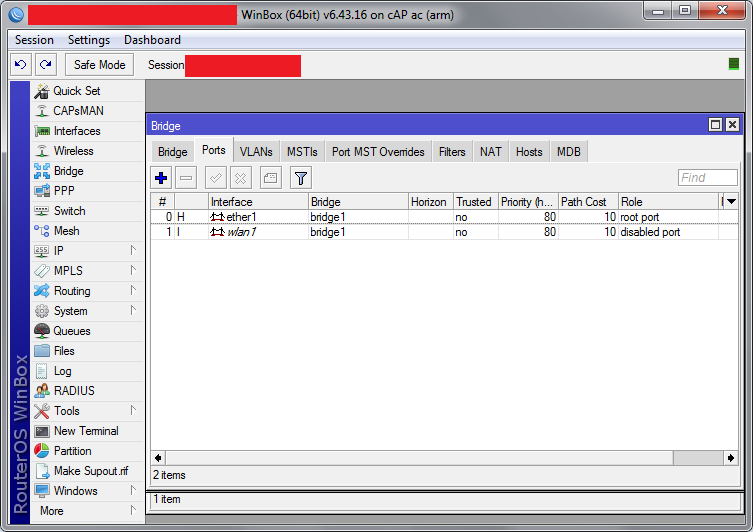Switch to Hosts tab
753x532 pixels.
529,152
